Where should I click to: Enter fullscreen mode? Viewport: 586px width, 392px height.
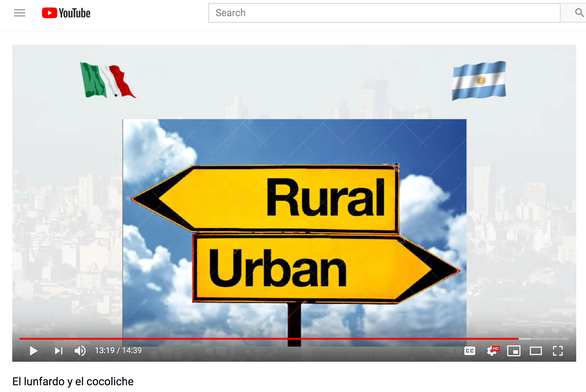558,351
